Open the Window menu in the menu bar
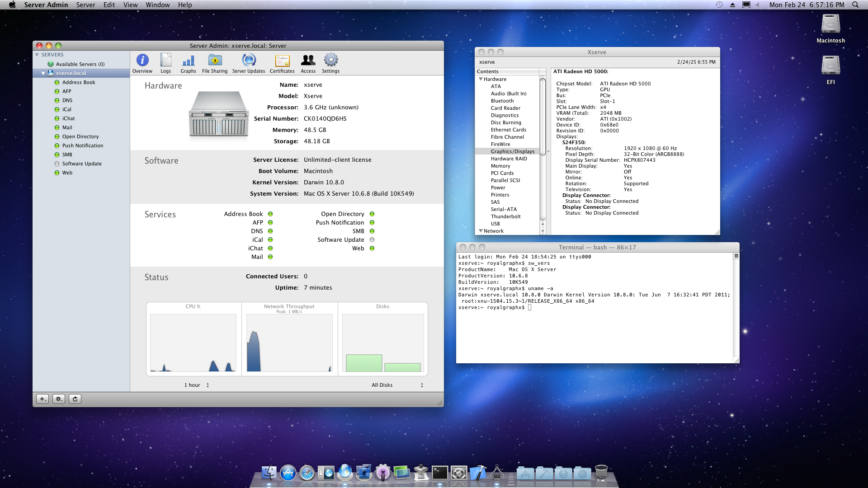Image resolution: width=868 pixels, height=488 pixels. point(158,5)
